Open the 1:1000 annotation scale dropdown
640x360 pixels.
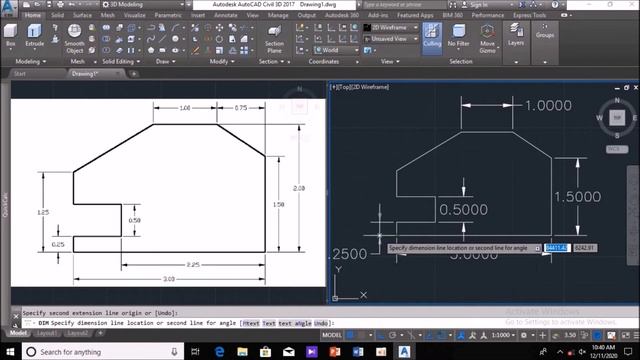[x=503, y=335]
